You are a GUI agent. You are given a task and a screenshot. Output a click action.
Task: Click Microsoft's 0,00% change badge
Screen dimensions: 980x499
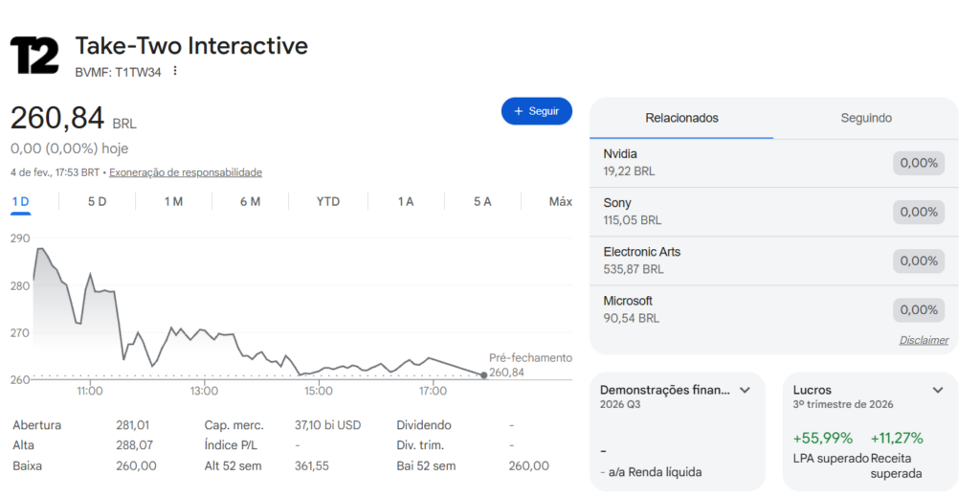coord(918,309)
